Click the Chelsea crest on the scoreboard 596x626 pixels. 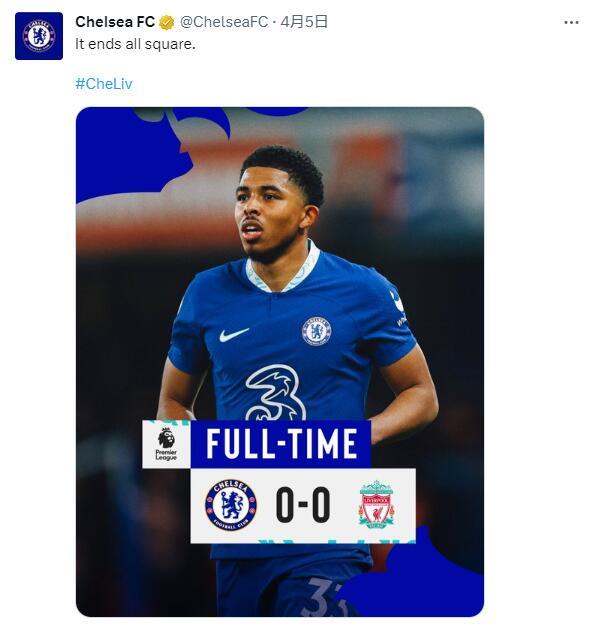click(231, 505)
